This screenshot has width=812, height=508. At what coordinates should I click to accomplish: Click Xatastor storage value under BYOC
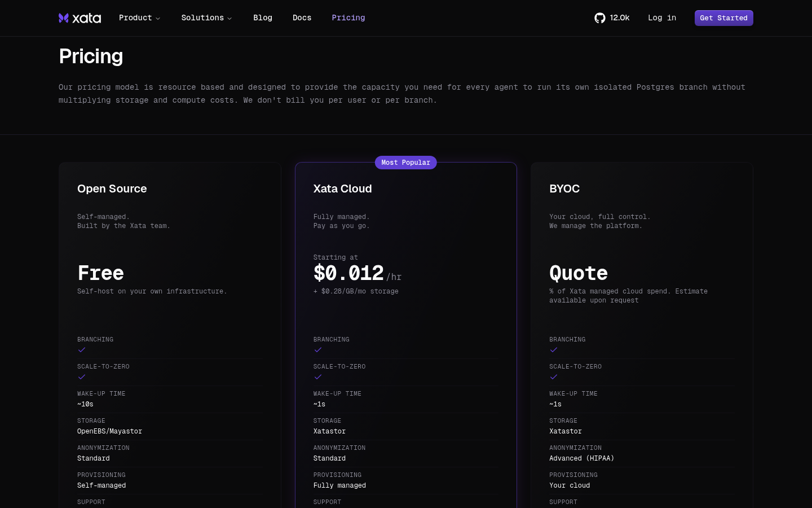(x=566, y=431)
